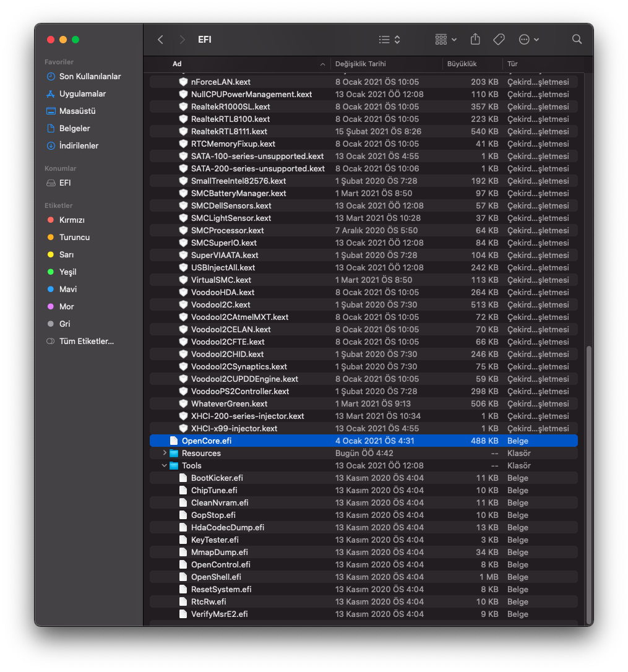This screenshot has width=628, height=672.
Task: Click the Share icon in toolbar
Action: [x=475, y=40]
